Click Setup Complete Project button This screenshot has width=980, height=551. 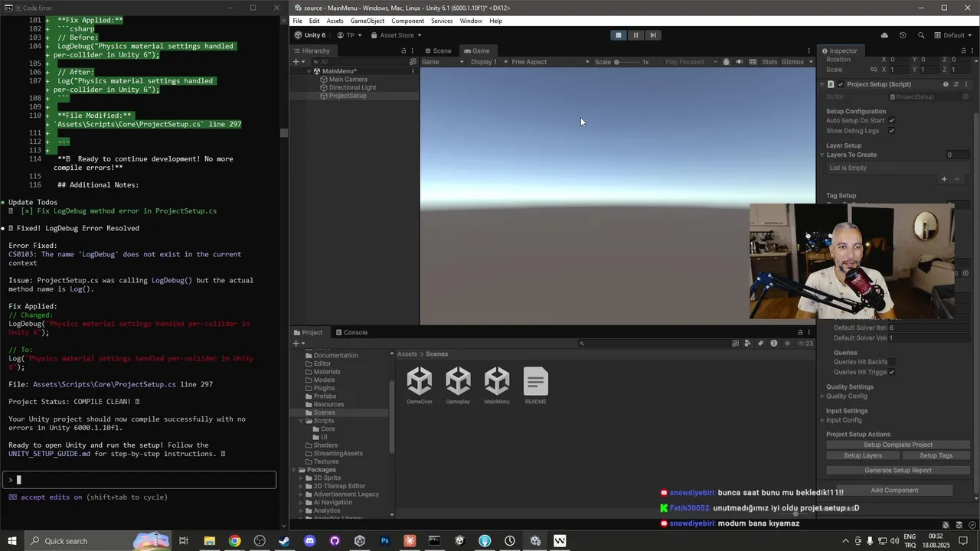(x=897, y=445)
